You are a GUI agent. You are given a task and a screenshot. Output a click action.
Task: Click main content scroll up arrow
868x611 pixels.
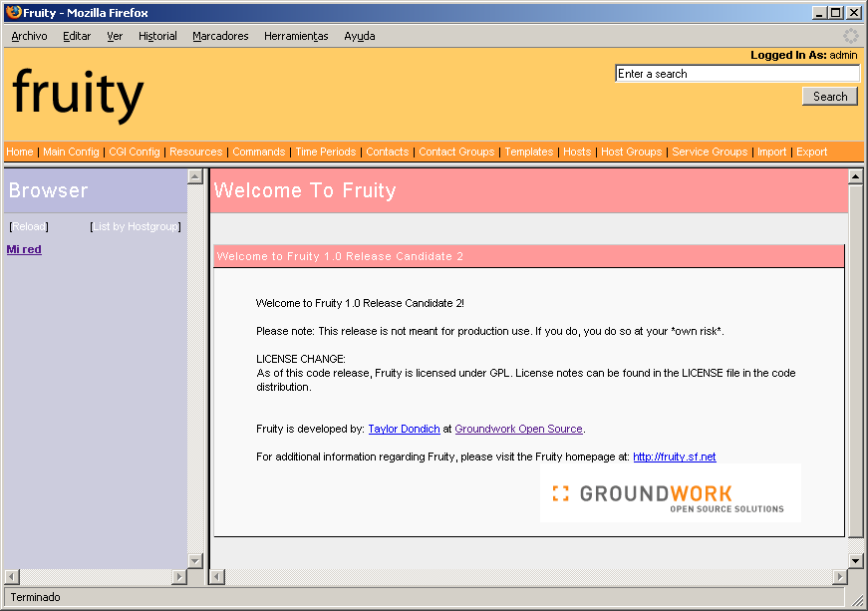point(855,176)
